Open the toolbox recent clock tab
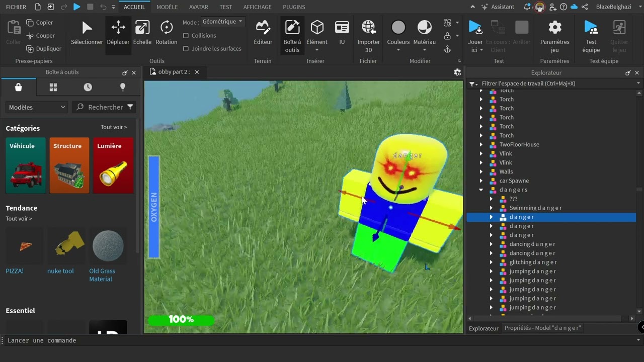 pyautogui.click(x=88, y=87)
